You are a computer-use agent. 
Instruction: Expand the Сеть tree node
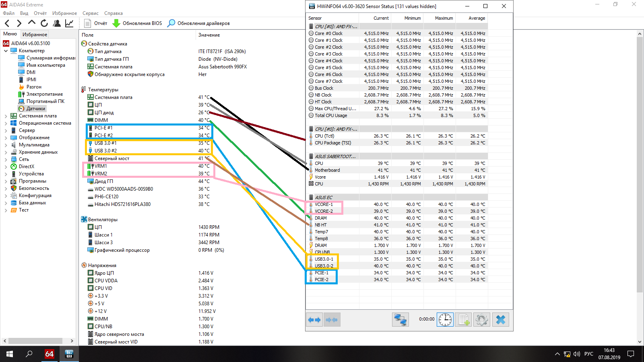[x=6, y=159]
